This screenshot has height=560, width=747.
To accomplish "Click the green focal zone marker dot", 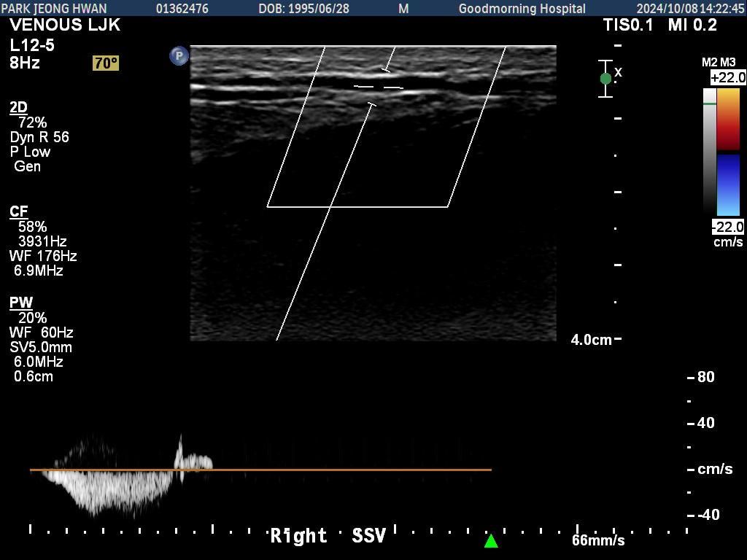I will [605, 79].
